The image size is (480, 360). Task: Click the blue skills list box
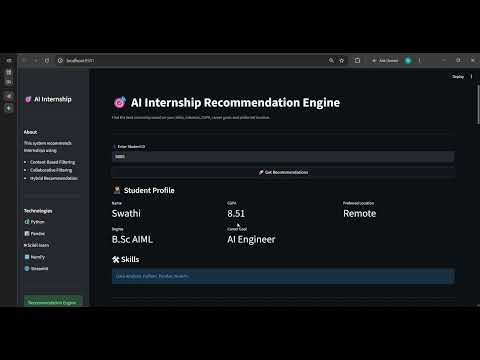pos(283,276)
